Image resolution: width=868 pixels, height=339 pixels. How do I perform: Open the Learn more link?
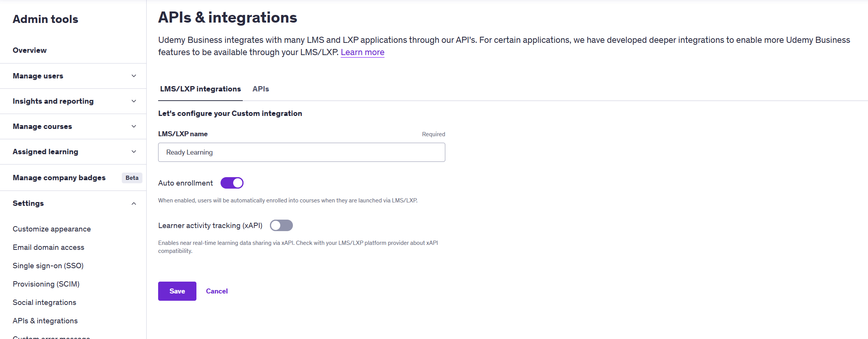coord(363,52)
